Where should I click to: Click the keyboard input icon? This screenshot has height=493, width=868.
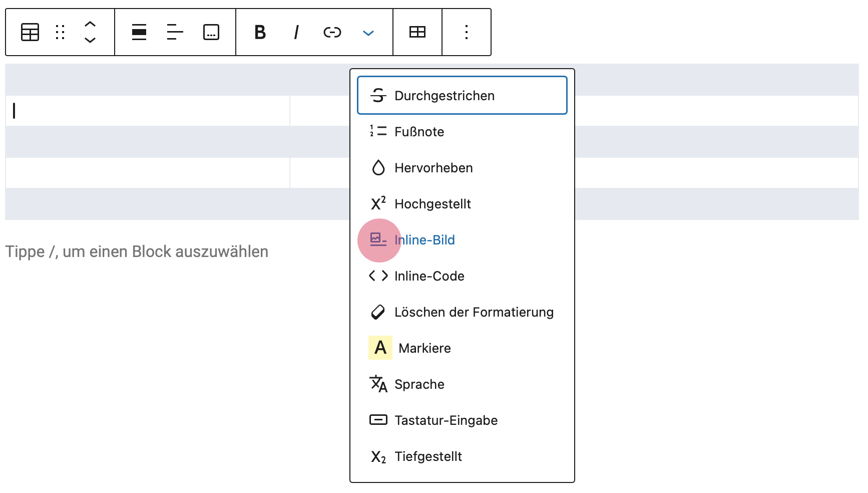coord(378,420)
